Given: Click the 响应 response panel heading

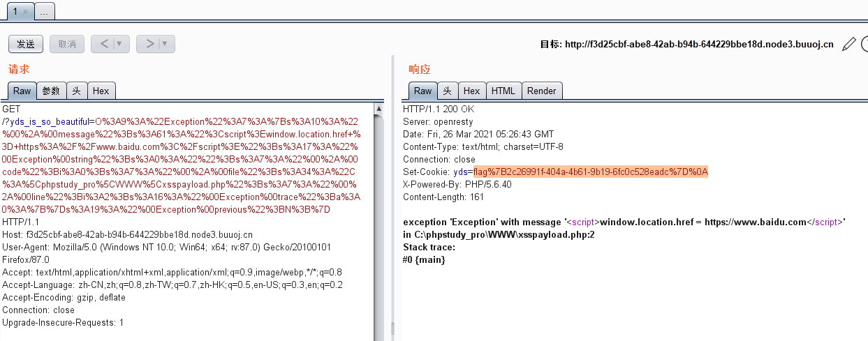Looking at the screenshot, I should click(x=420, y=69).
